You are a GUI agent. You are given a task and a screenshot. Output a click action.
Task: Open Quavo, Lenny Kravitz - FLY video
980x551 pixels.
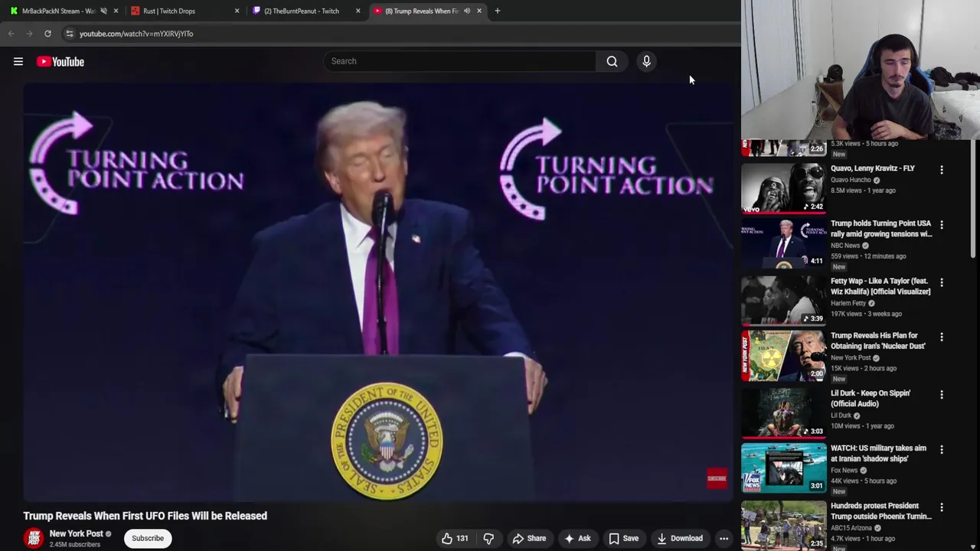pos(872,168)
